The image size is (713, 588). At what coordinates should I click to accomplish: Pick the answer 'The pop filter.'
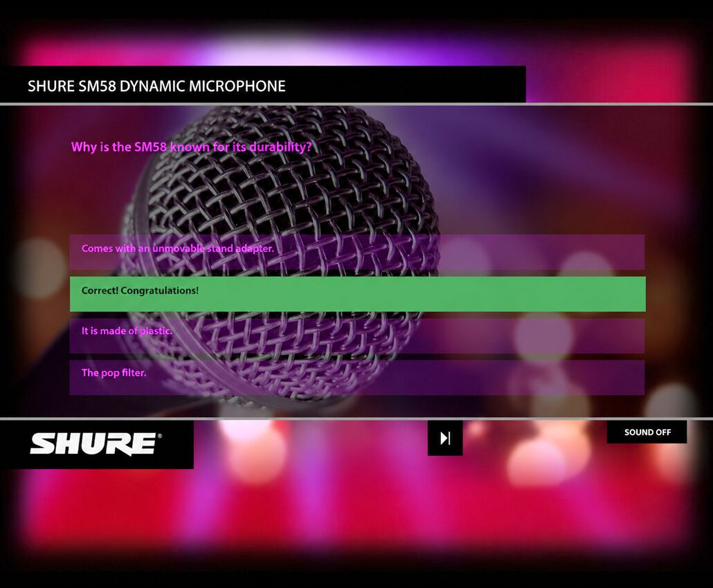pos(357,378)
